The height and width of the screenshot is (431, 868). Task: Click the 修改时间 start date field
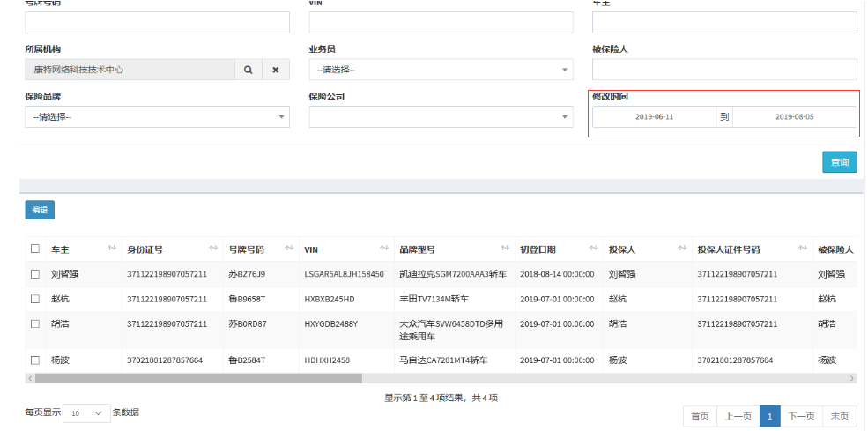point(654,117)
